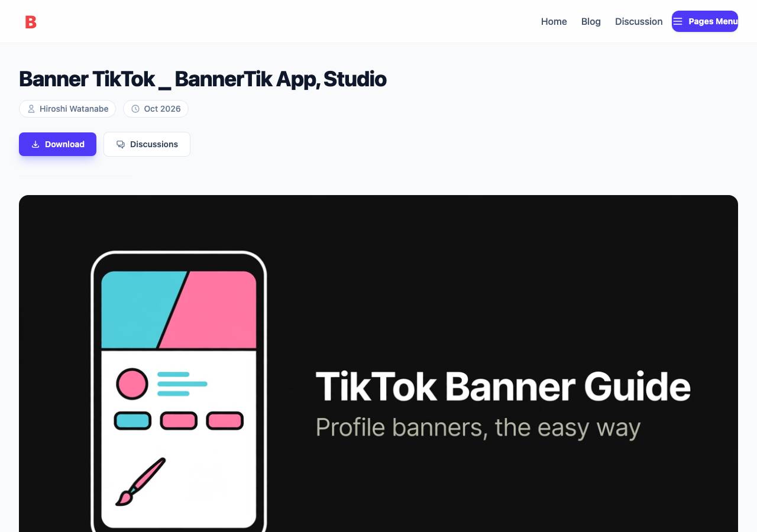This screenshot has width=757, height=532.
Task: Open Discussion in the top navigation
Action: [639, 21]
